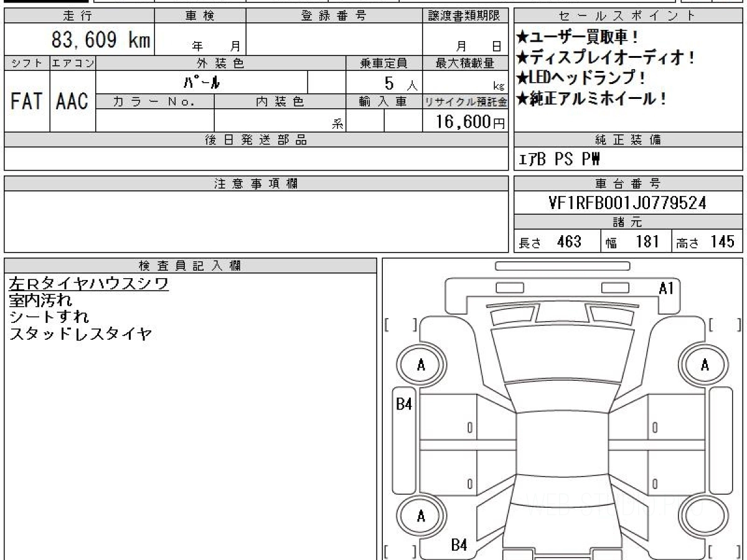Click the 系 character in interior color cell
Viewport: 747px width, 560px height.
point(338,124)
